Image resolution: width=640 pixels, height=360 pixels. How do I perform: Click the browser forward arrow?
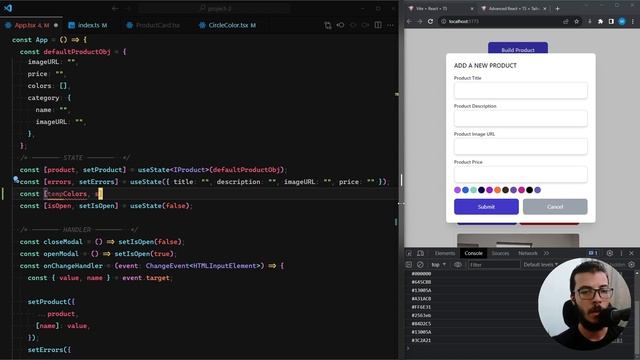[x=420, y=21]
